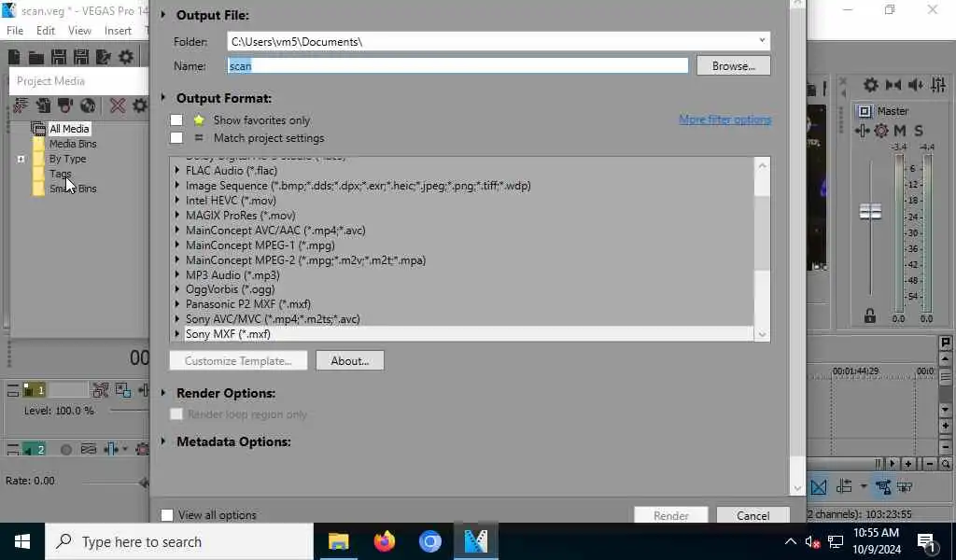Screen dimensions: 956x560
Task: Click the second Save As disk toolbar icon
Action: coord(80,57)
